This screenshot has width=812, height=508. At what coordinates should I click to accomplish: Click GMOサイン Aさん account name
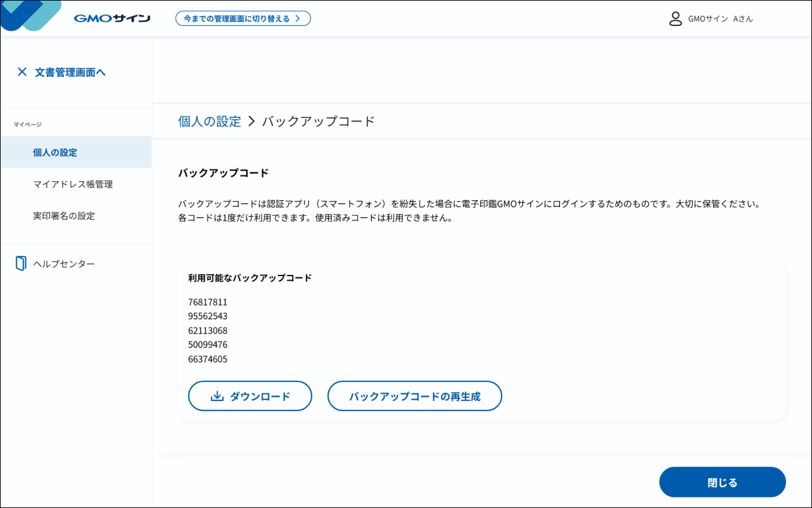720,18
